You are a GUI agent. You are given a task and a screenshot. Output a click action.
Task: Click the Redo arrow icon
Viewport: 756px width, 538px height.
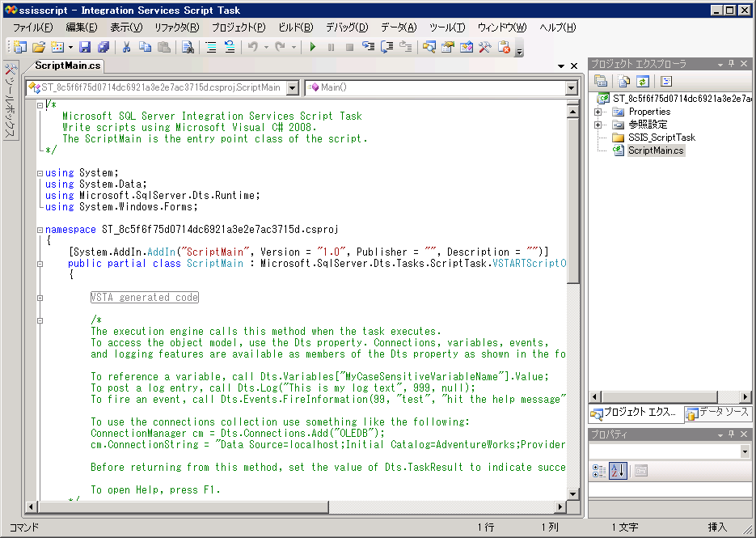pos(280,47)
